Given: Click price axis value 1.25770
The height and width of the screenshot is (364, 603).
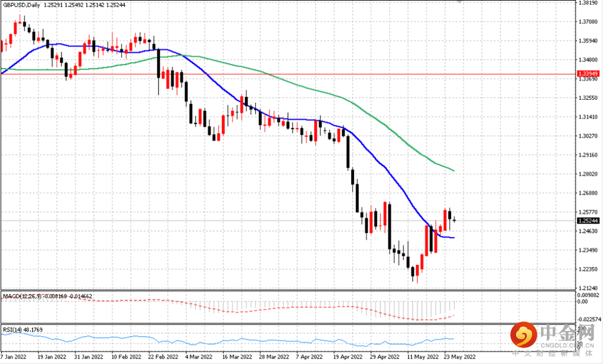Looking at the screenshot, I should [x=588, y=212].
